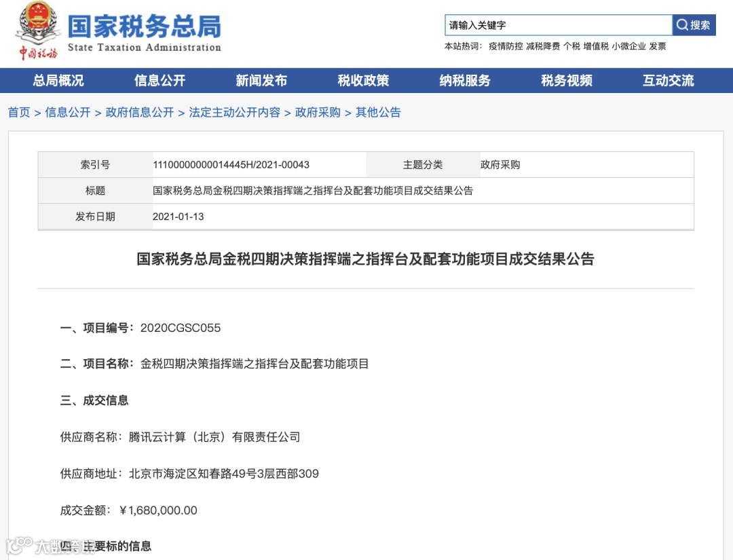This screenshot has height=560, width=733.
Task: Select hot keyword 疫情防控
Action: [x=506, y=46]
